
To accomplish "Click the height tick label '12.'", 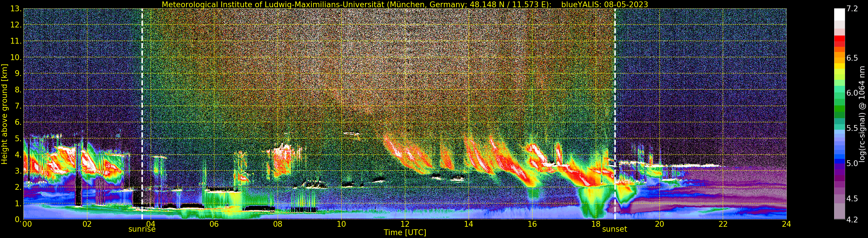I will tap(16, 25).
